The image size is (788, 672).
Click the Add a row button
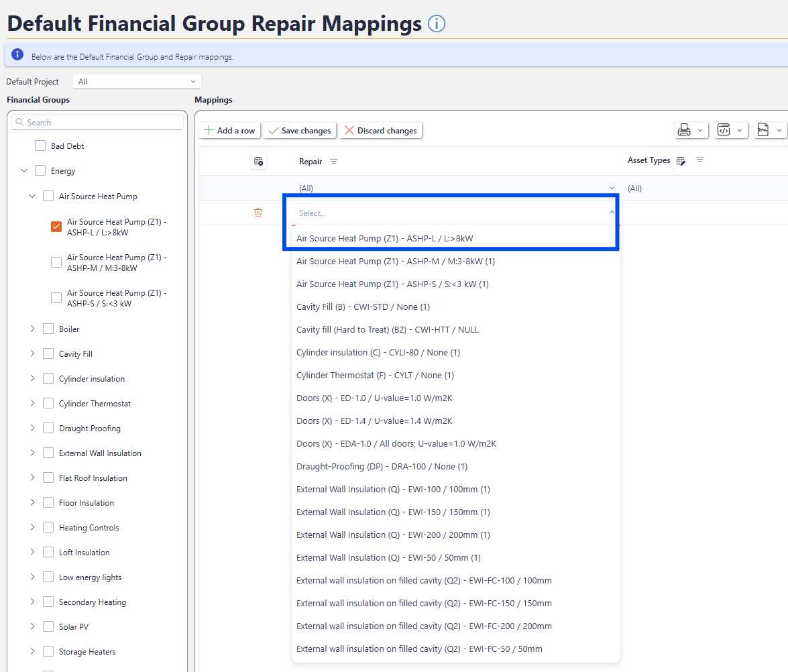[229, 131]
